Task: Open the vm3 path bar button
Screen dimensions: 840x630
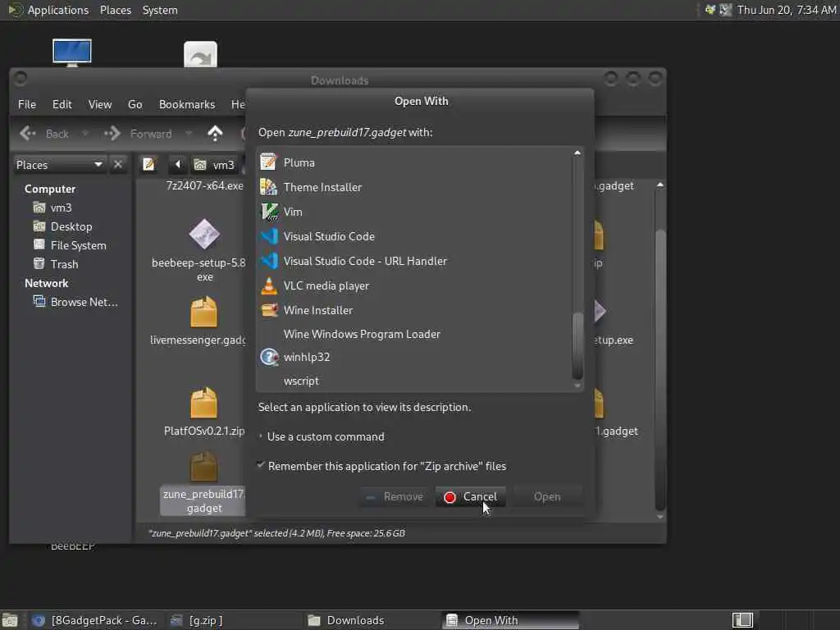Action: tap(214, 164)
